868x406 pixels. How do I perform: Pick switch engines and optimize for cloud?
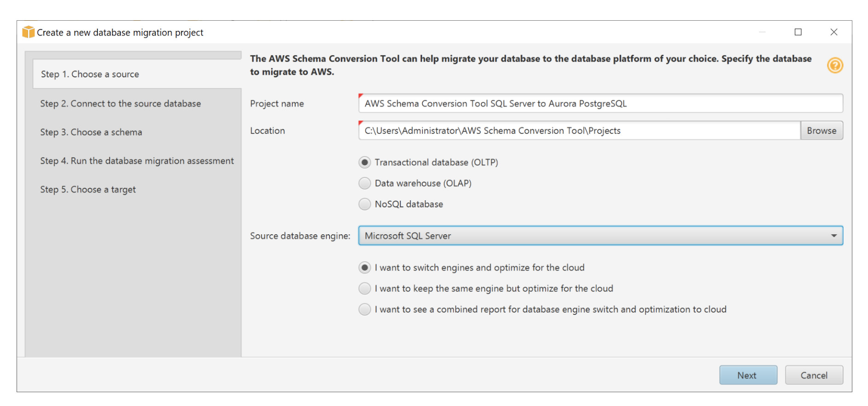[365, 268]
